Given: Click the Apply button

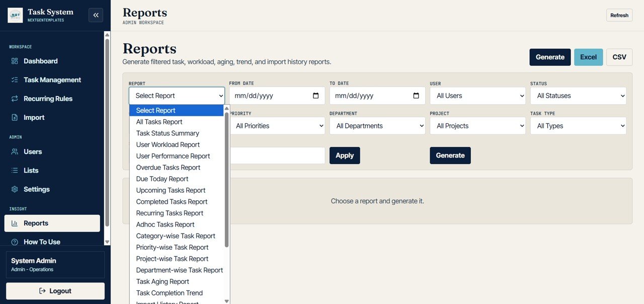Looking at the screenshot, I should coord(345,156).
